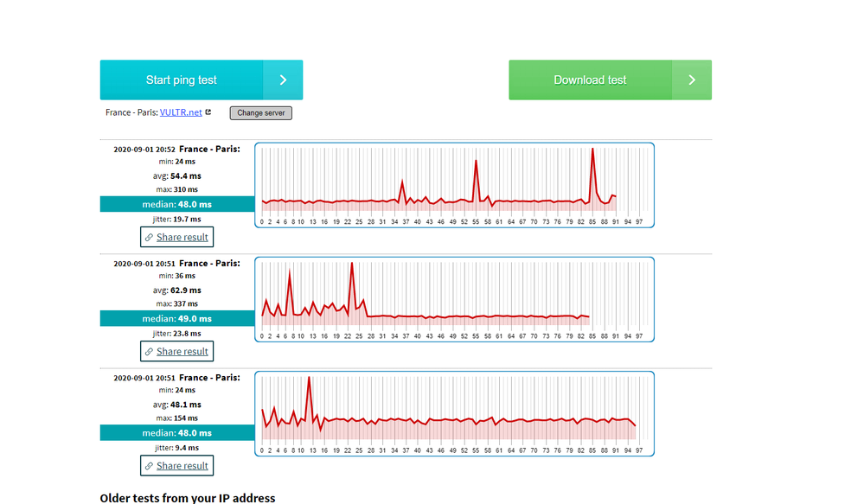Start a new ping test
The image size is (864, 504).
coord(182,80)
